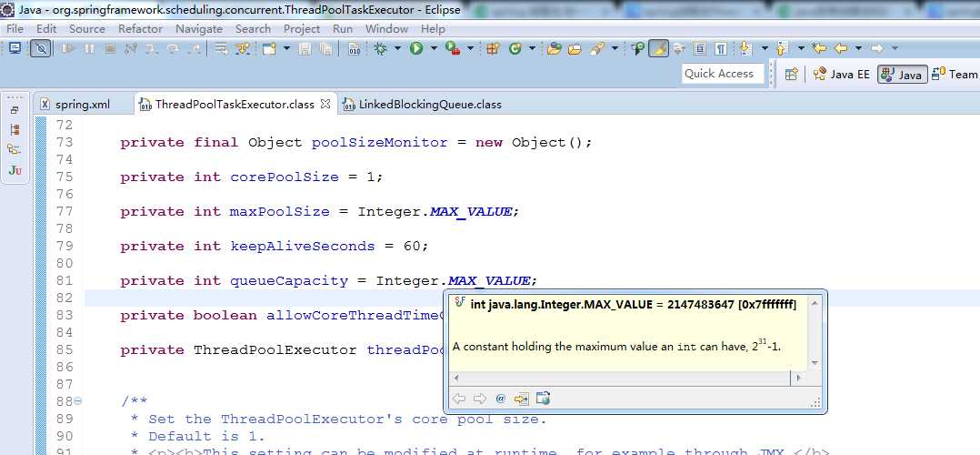This screenshot has height=455, width=980.
Task: Open the Next Annotation dropdown arrow
Action: pos(765,48)
